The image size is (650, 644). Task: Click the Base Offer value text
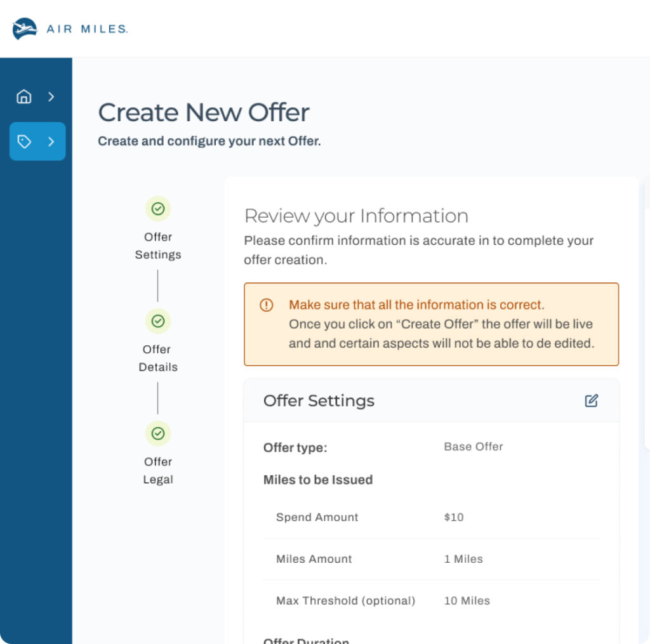474,447
